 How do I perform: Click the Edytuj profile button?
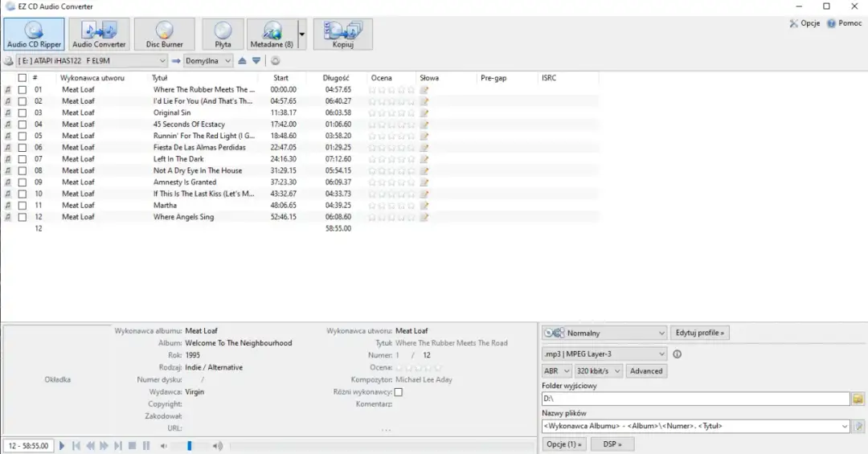pyautogui.click(x=699, y=333)
